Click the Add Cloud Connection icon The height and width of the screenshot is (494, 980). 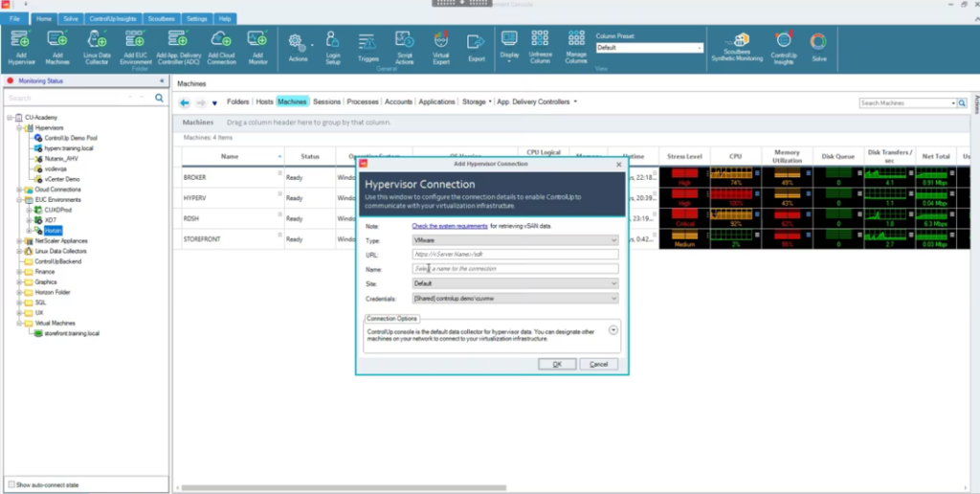[221, 48]
